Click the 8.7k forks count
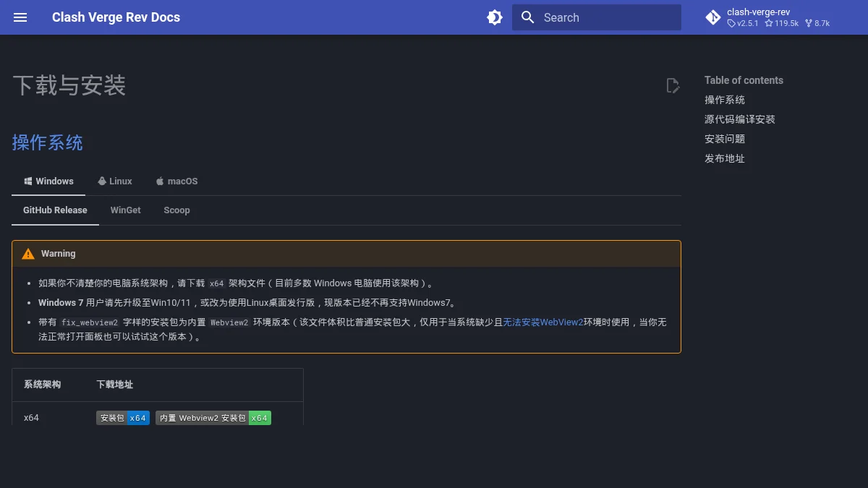 click(817, 24)
